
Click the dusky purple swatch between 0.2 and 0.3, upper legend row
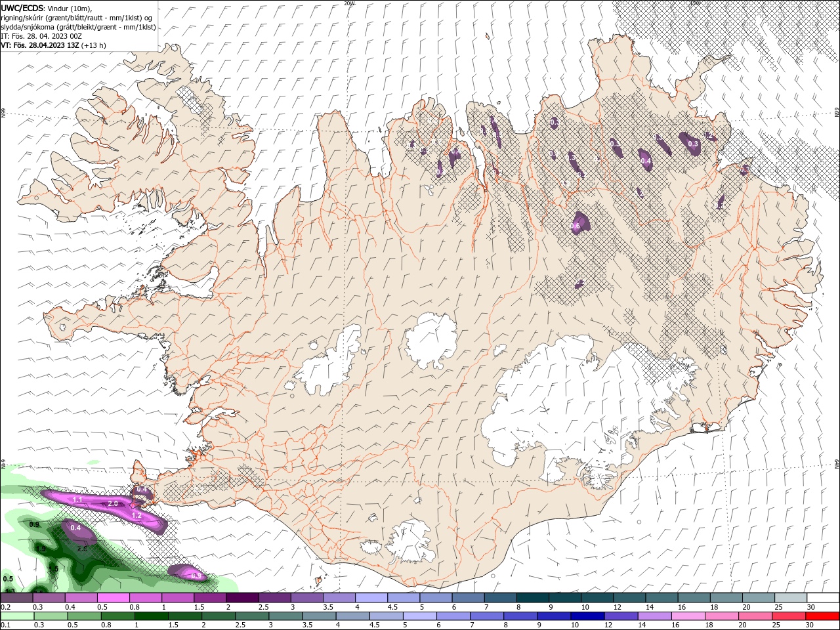pyautogui.click(x=16, y=598)
